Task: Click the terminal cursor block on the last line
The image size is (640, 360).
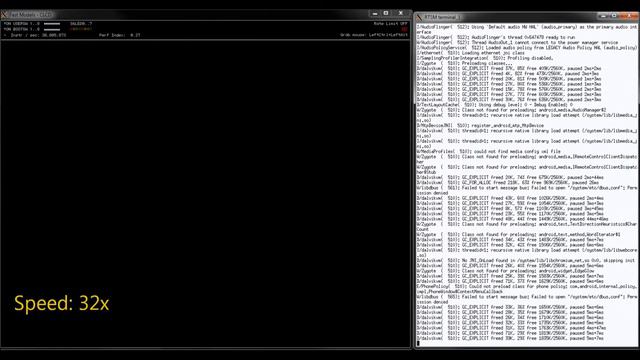Action: tap(418, 343)
